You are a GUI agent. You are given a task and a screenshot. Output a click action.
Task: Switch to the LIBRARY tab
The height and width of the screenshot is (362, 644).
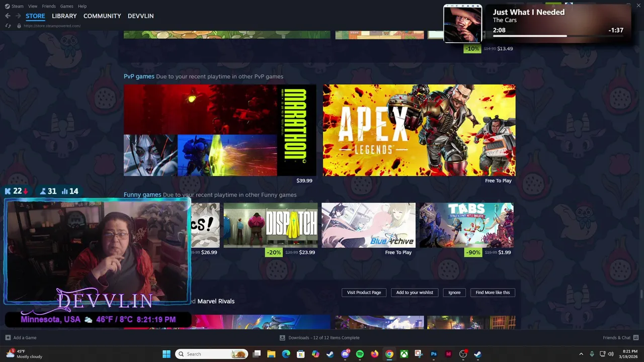[x=64, y=16]
